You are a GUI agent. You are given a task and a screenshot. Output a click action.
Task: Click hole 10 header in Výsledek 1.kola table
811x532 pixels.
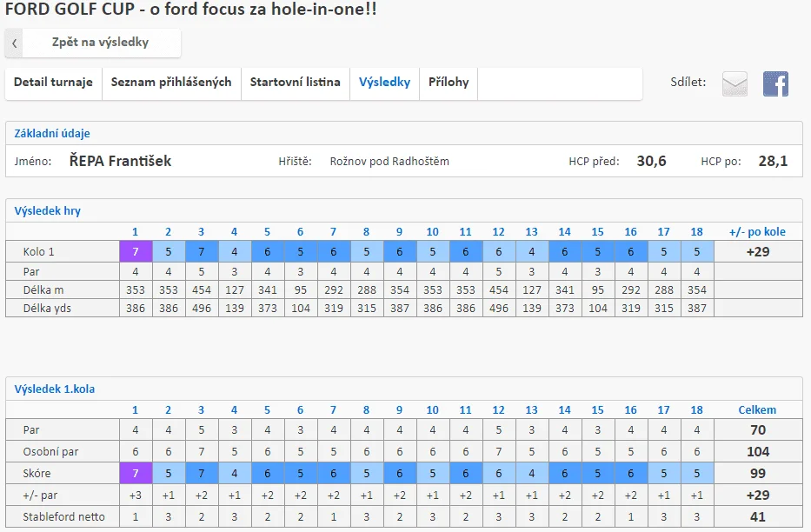(x=432, y=410)
